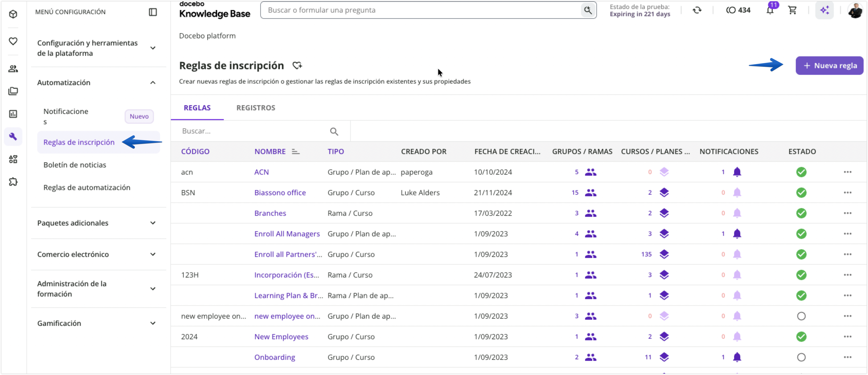Open the Biassono office rule link
868x375 pixels.
click(280, 193)
